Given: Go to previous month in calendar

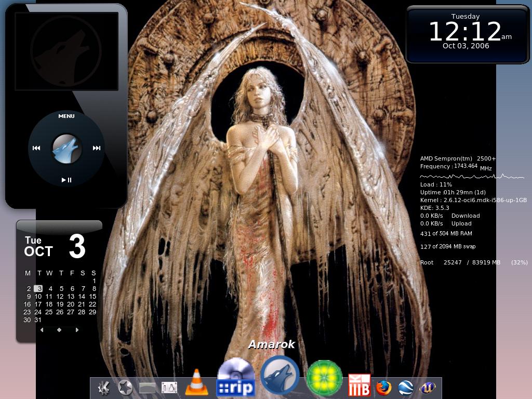Looking at the screenshot, I should [42, 330].
